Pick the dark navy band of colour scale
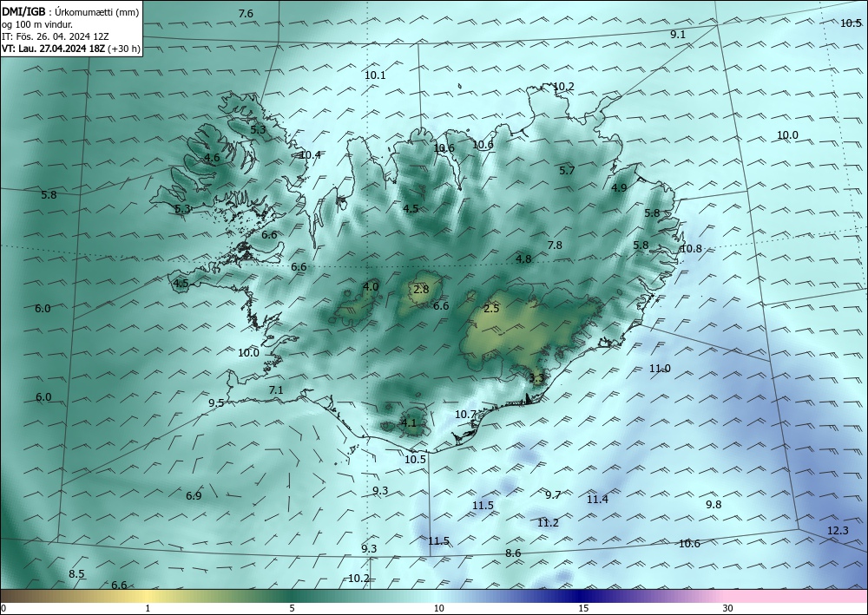This screenshot has height=615, width=868. pos(578,596)
